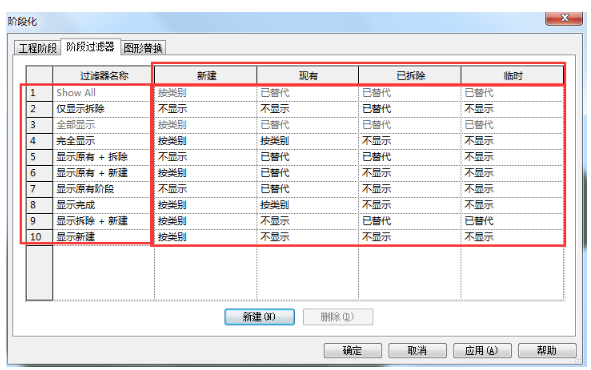Open 现有 cell for 显示拆除 + 新建 row
Screen dimensions: 591x370
coord(308,221)
